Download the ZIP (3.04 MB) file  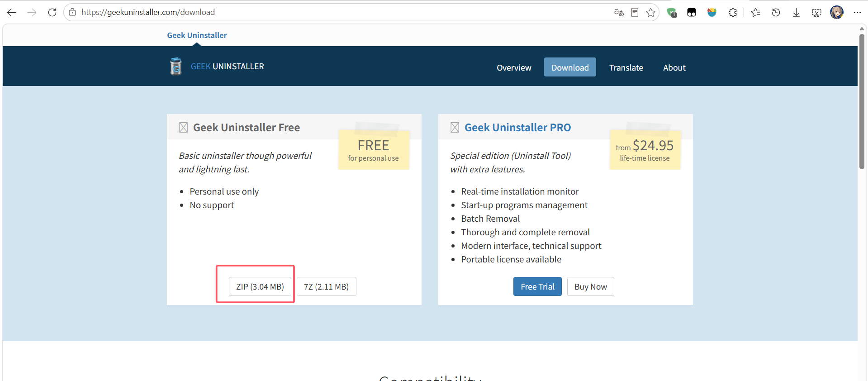pyautogui.click(x=260, y=286)
